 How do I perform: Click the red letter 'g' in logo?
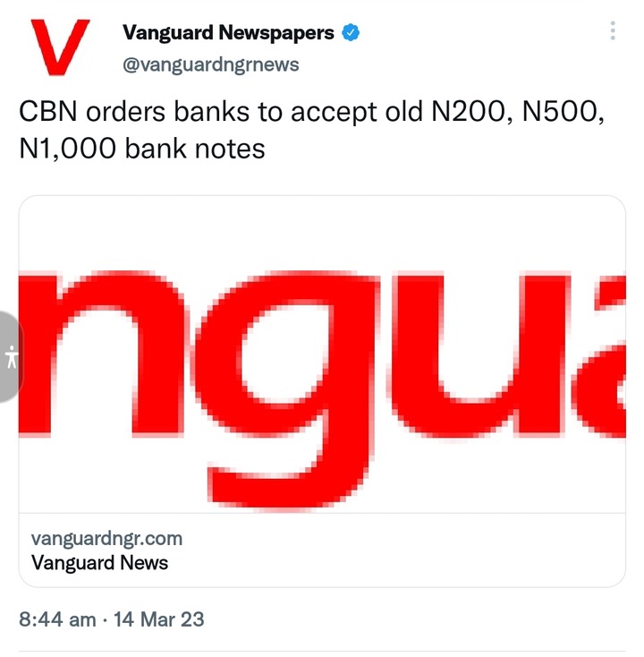[285, 389]
